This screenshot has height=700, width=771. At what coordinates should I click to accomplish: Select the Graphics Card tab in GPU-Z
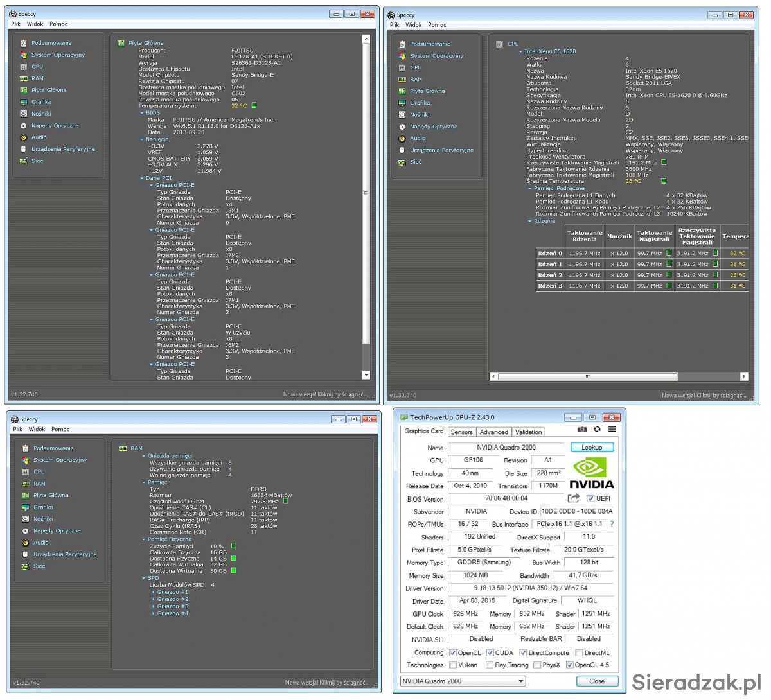tap(424, 432)
